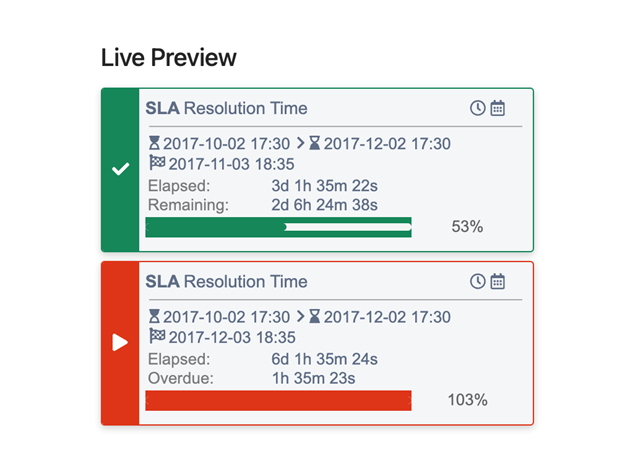This screenshot has width=625, height=470.
Task: Click the green 53% progress bar
Action: pos(279,227)
